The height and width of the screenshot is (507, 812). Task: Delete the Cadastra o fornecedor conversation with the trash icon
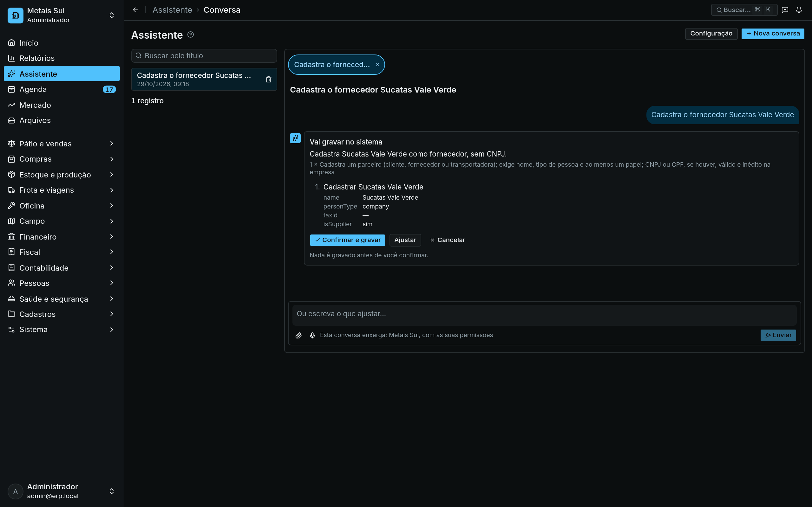pyautogui.click(x=268, y=80)
